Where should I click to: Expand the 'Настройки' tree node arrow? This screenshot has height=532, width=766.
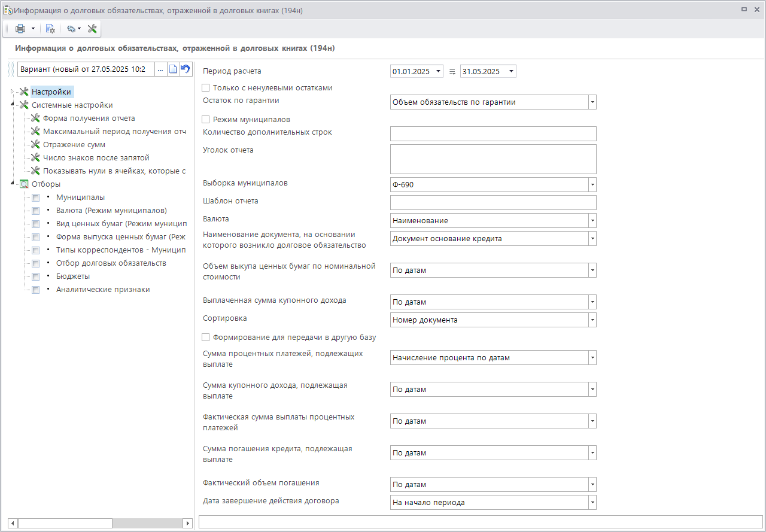(x=12, y=92)
